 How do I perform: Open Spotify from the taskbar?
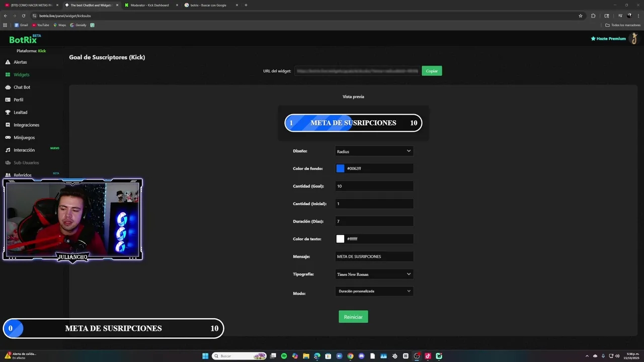284,356
